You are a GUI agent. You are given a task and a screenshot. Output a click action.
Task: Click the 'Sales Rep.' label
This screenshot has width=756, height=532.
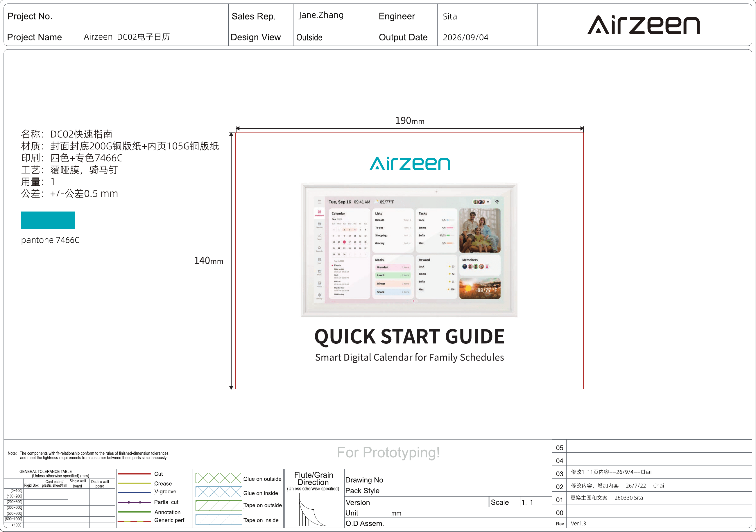(x=254, y=16)
